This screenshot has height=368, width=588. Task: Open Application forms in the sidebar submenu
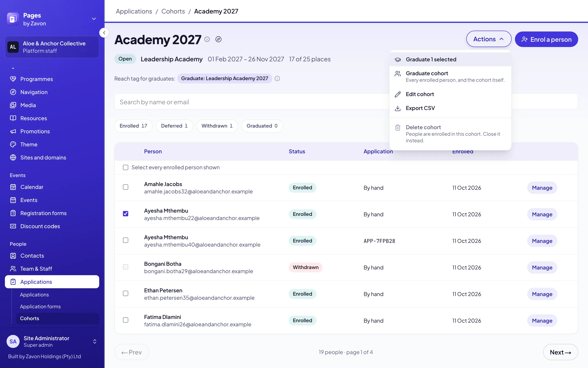[x=57, y=306]
